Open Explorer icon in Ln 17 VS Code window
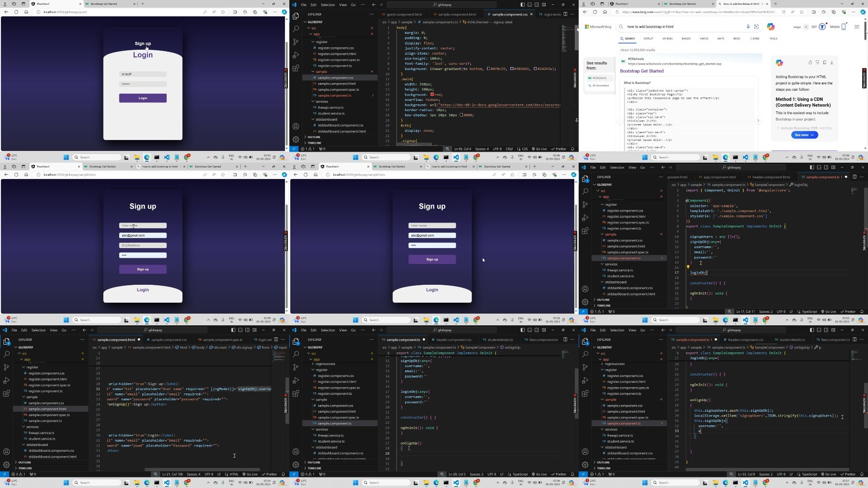The width and height of the screenshot is (868, 488). pyautogui.click(x=585, y=179)
